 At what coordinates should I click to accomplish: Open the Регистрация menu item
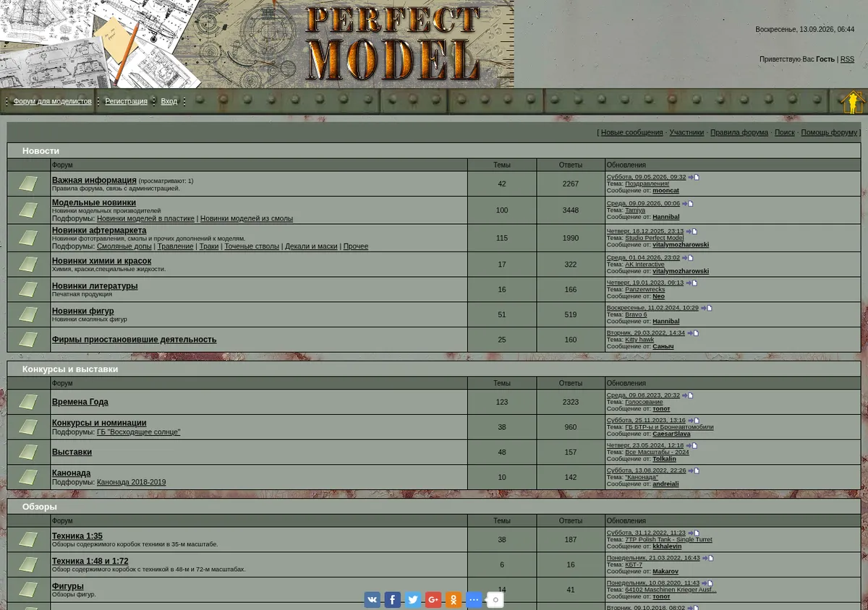click(126, 101)
